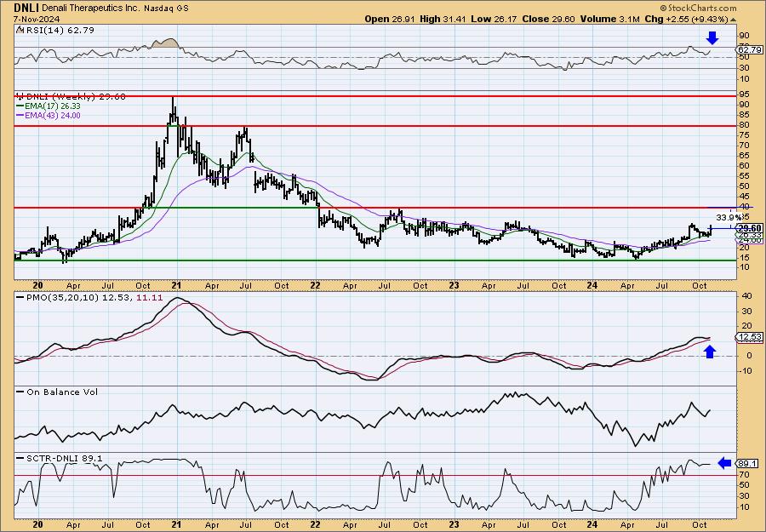This screenshot has height=532, width=766.
Task: Click the green EMA(17) legend line sample
Action: pyautogui.click(x=20, y=106)
